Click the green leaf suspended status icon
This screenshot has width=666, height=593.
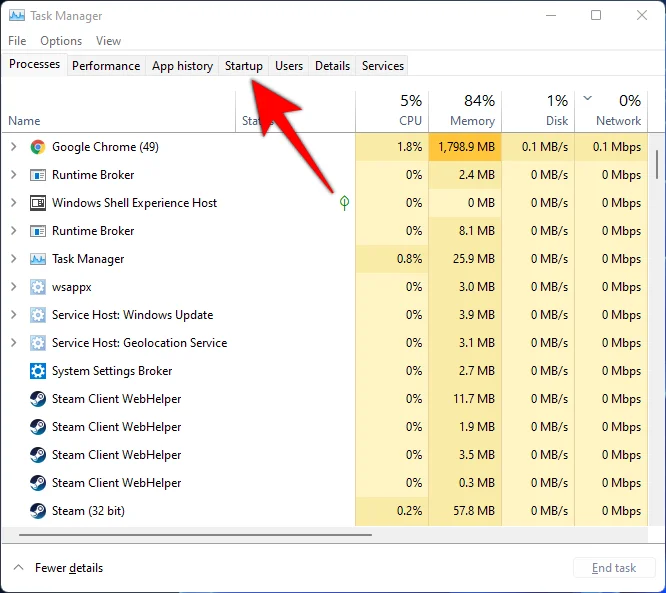[x=344, y=203]
